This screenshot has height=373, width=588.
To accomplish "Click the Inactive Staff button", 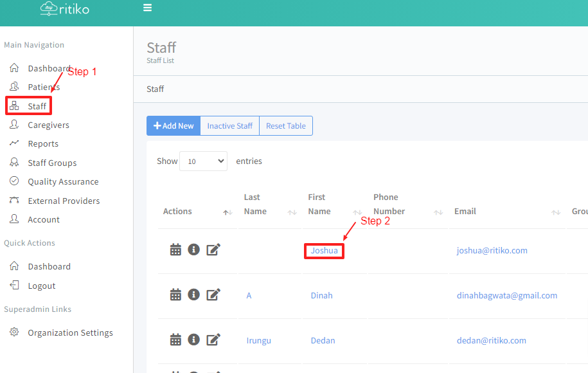I will pyautogui.click(x=229, y=126).
